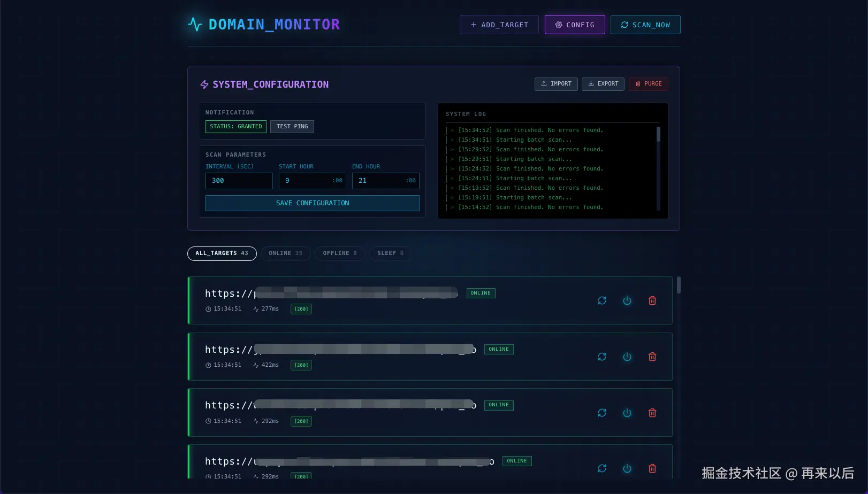The image size is (868, 494).
Task: Click log line '[15:29:52] Scan finished'
Action: coord(530,150)
